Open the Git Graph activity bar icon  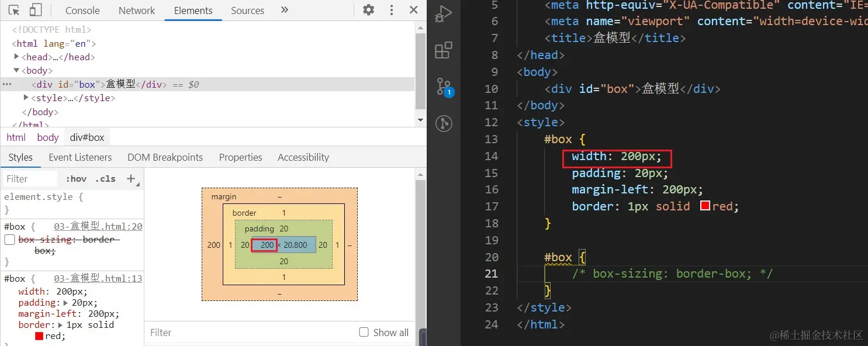click(x=444, y=123)
